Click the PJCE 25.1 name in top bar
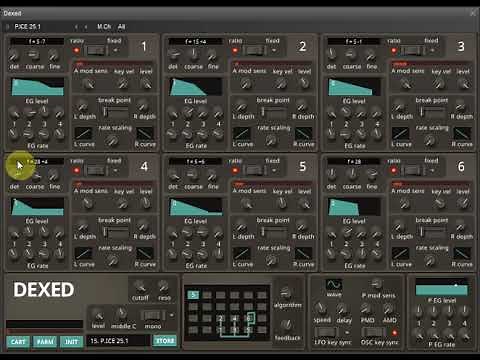Screen dimensions: 480x360 (27, 26)
